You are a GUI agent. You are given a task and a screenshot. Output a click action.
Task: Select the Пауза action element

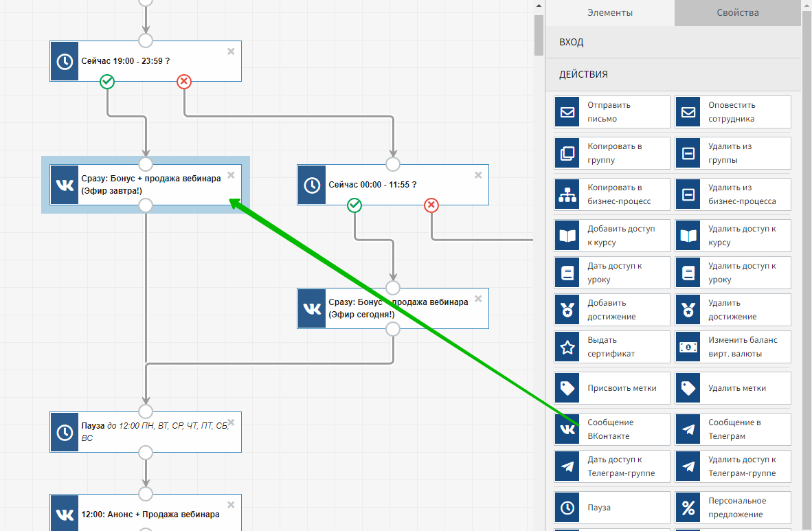[x=612, y=508]
